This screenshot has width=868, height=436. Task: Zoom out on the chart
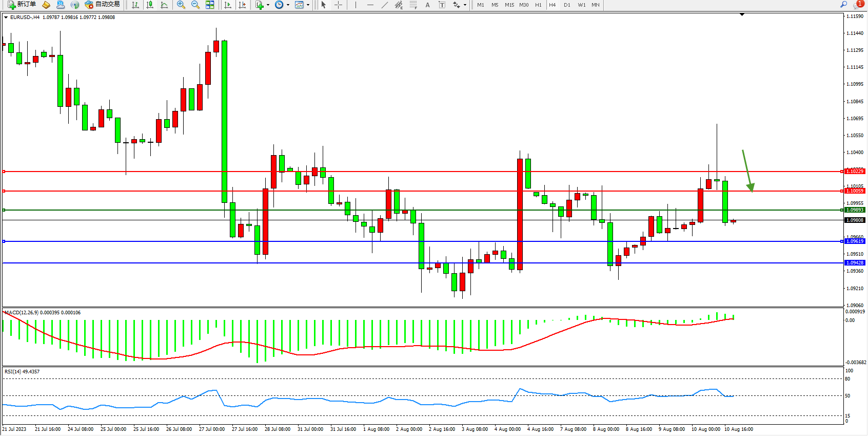click(195, 5)
